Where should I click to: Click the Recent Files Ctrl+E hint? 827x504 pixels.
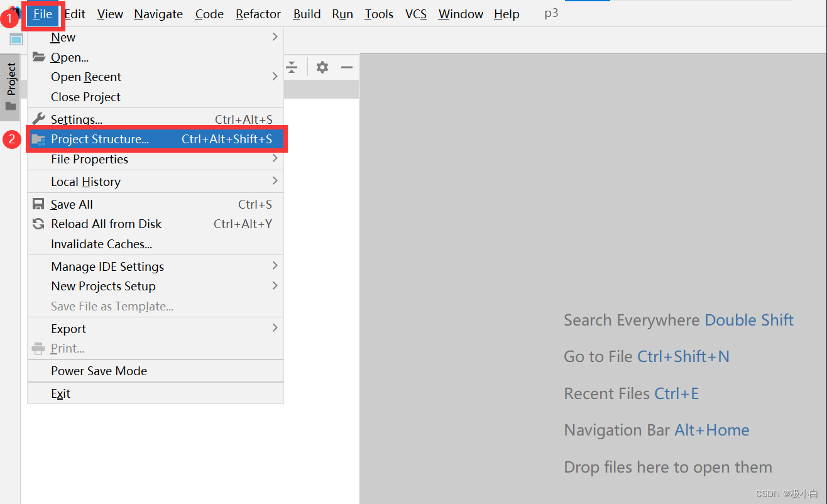[632, 393]
